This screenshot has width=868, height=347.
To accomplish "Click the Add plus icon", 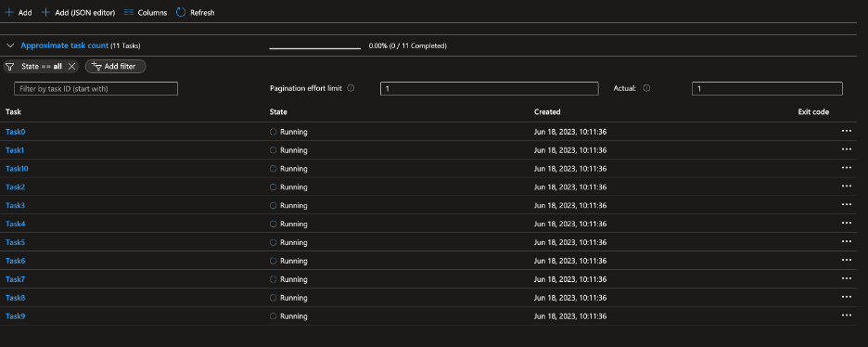I will [9, 12].
